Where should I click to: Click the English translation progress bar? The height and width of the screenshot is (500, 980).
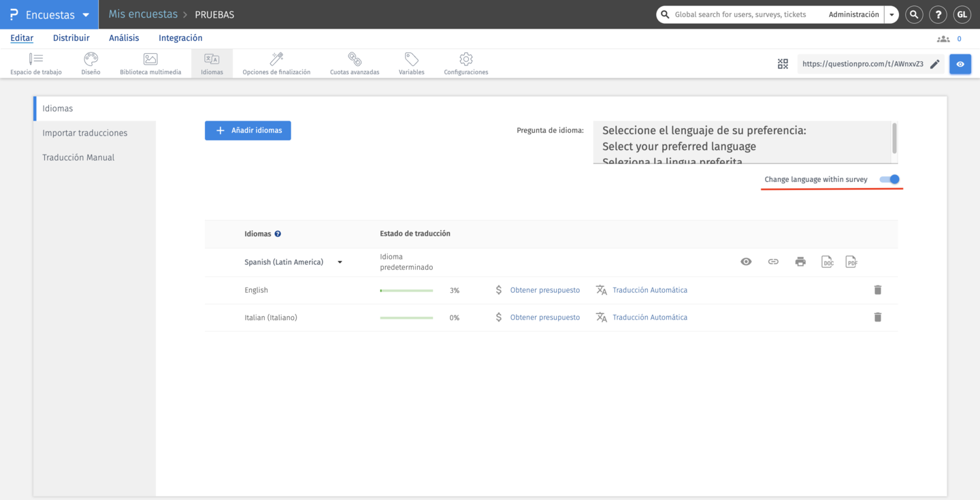(406, 290)
